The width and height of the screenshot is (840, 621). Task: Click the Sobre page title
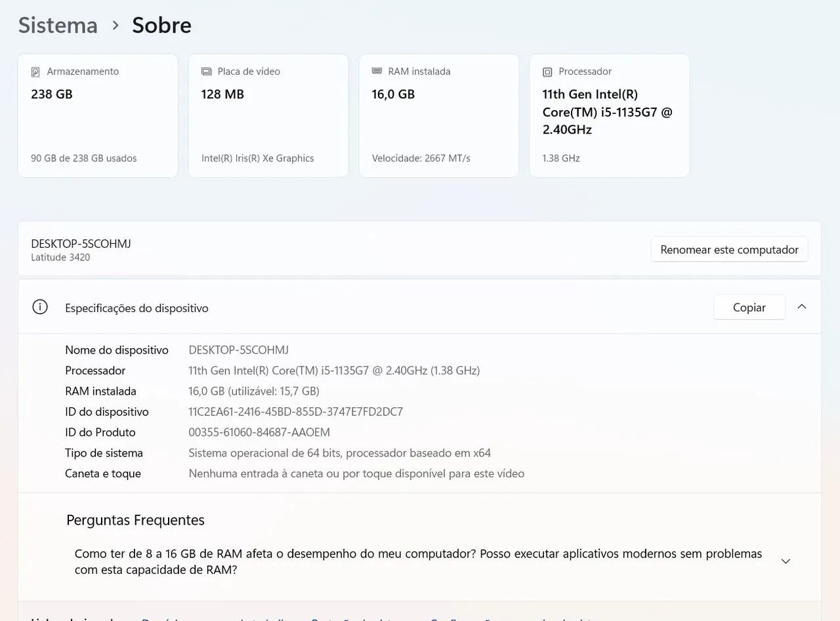tap(161, 25)
